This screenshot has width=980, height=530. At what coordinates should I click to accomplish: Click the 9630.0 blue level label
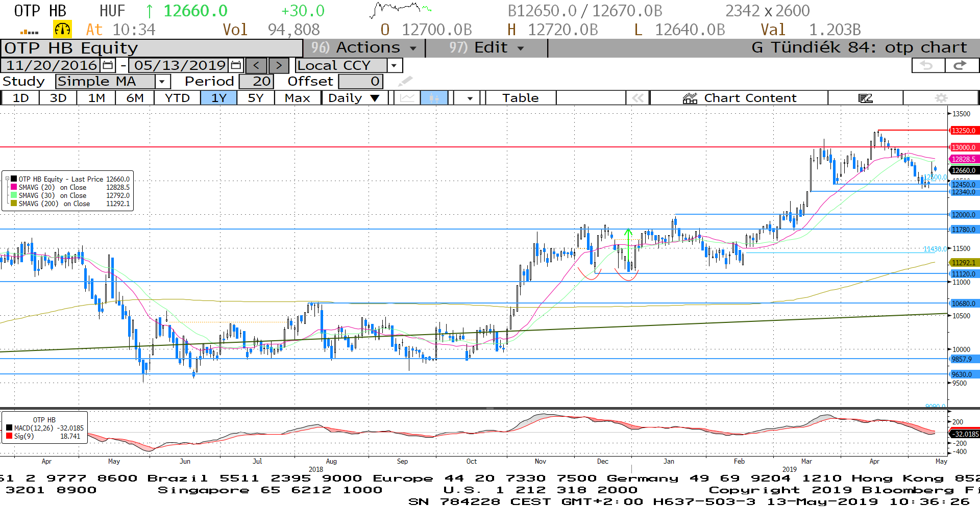point(964,374)
